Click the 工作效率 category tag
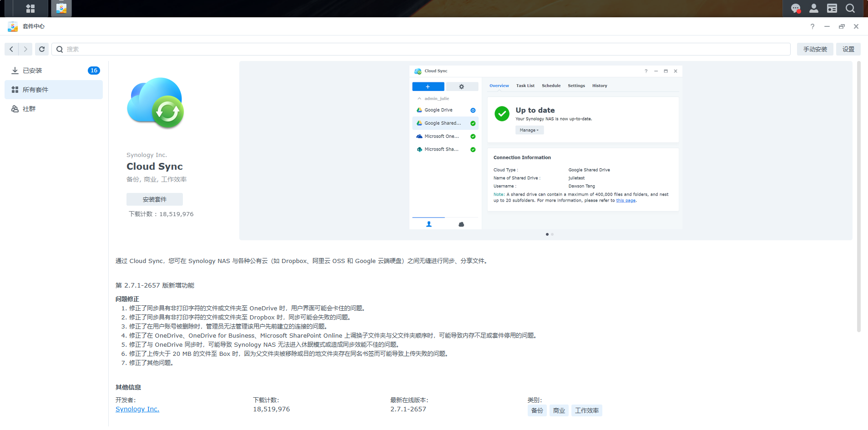Screen dimensions: 868x430 (587, 410)
